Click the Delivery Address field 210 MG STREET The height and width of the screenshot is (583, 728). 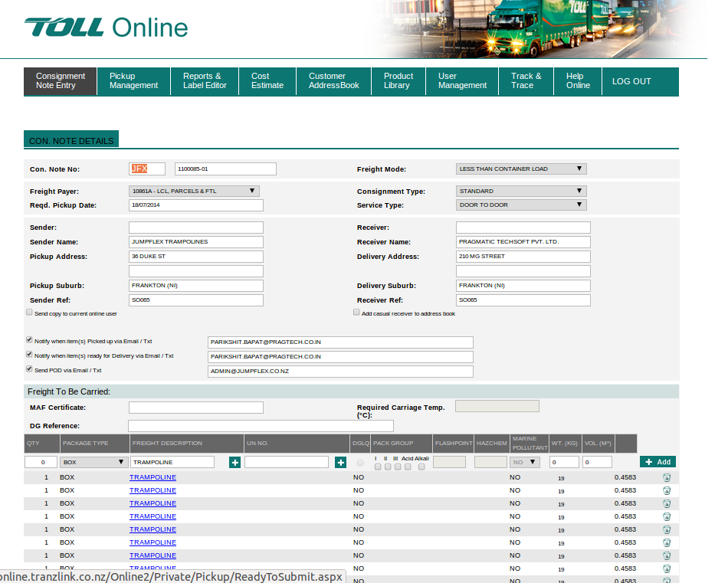pos(523,256)
